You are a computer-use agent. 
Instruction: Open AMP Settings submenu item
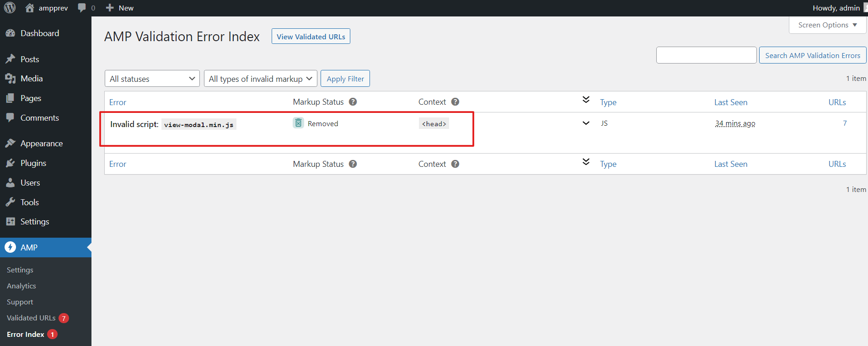tap(20, 270)
